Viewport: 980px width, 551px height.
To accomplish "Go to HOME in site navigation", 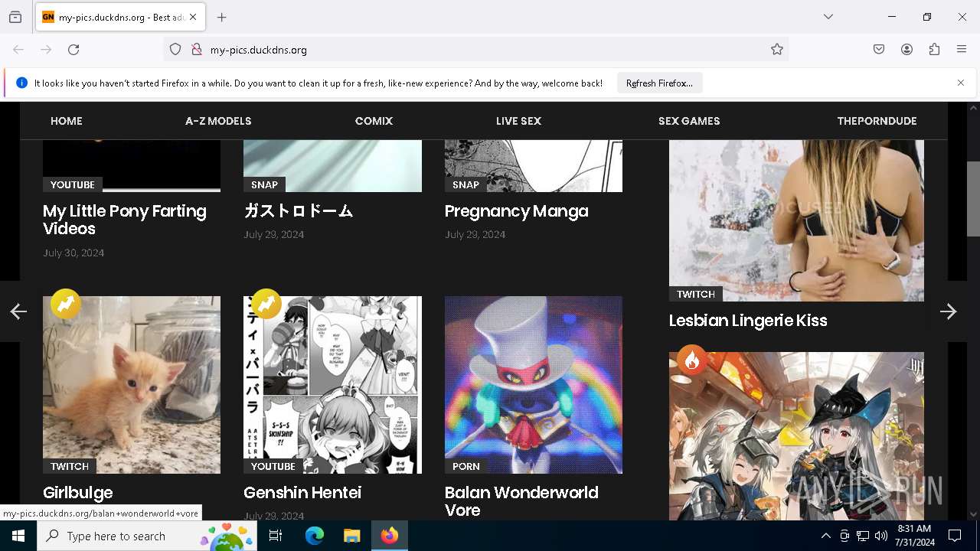I will click(x=67, y=121).
